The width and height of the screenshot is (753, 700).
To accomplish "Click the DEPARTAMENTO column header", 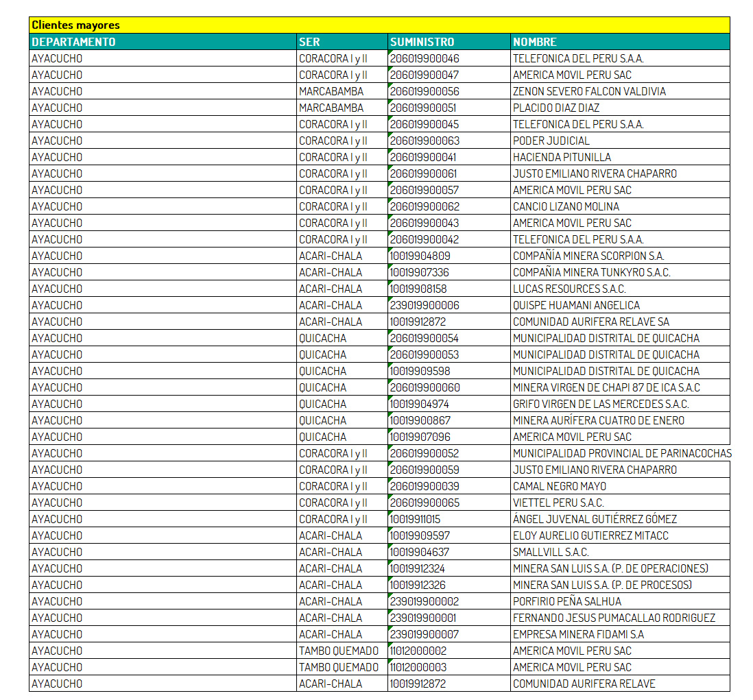I will tap(163, 42).
